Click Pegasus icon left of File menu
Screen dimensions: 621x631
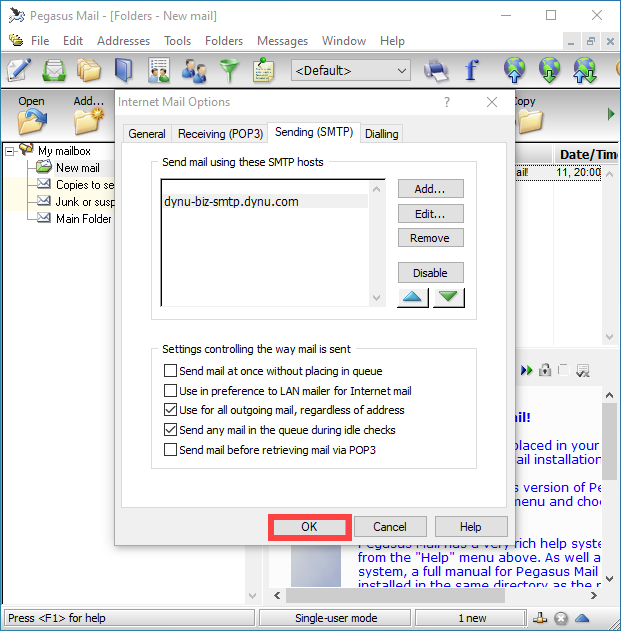pyautogui.click(x=16, y=40)
